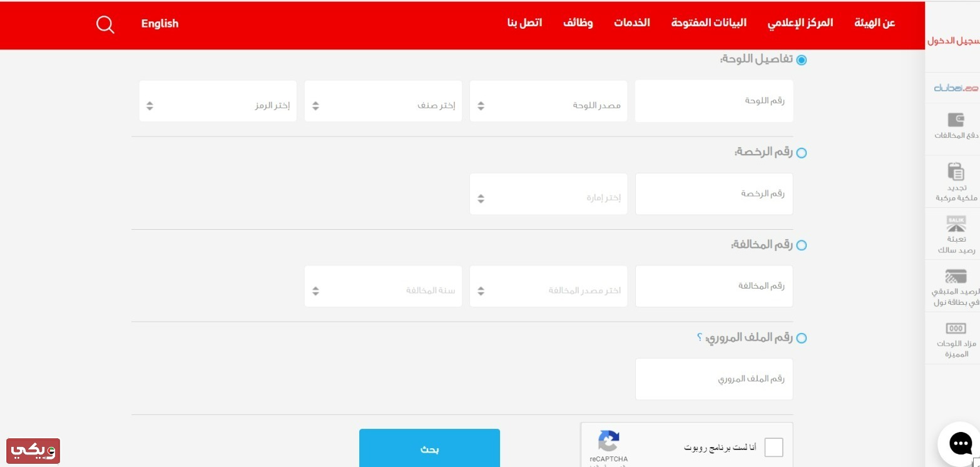Open the سنة المخالفة dropdown
Viewport: 980px width, 467px height.
pos(383,286)
